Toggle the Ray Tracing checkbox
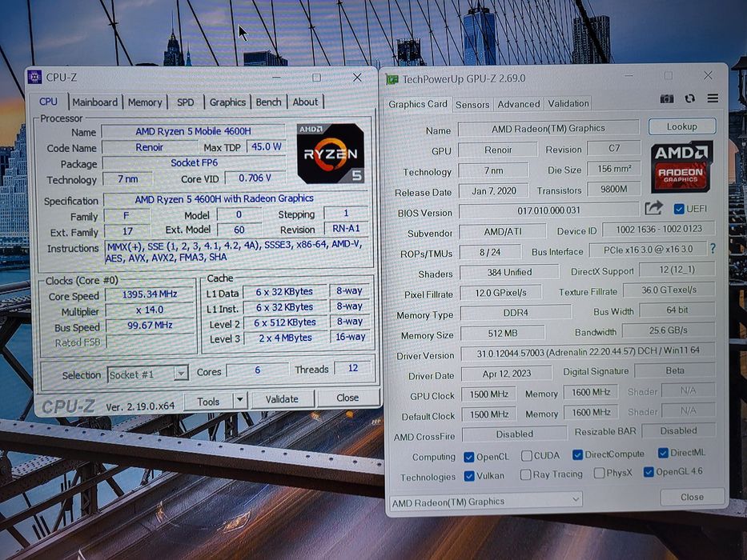 tap(525, 474)
